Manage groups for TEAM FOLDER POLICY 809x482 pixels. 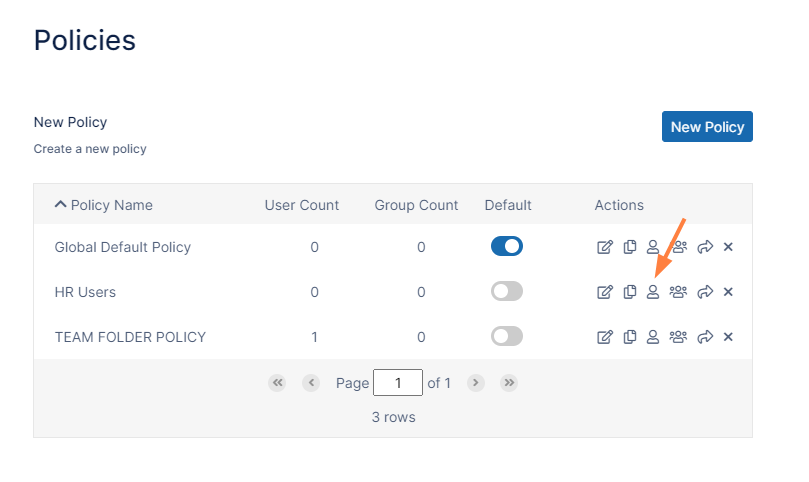point(678,337)
